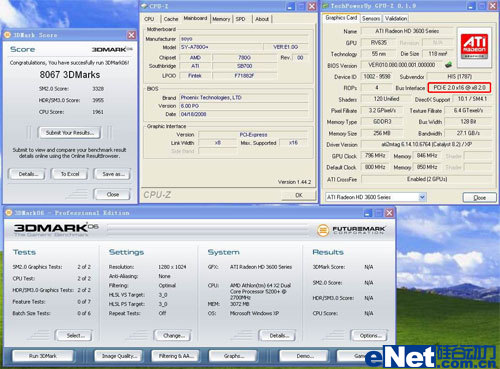
Task: Click the Graphic Interface Version PCI-Express value
Action: pos(253,135)
